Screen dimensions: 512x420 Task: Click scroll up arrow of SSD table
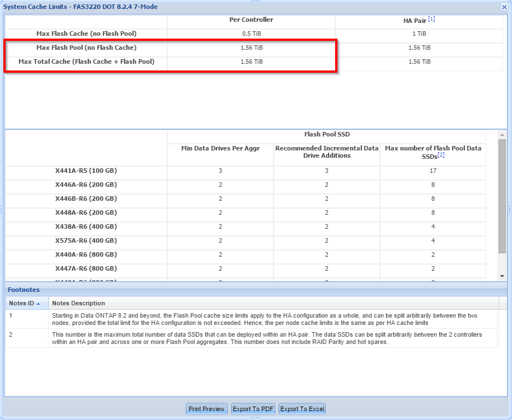(502, 135)
